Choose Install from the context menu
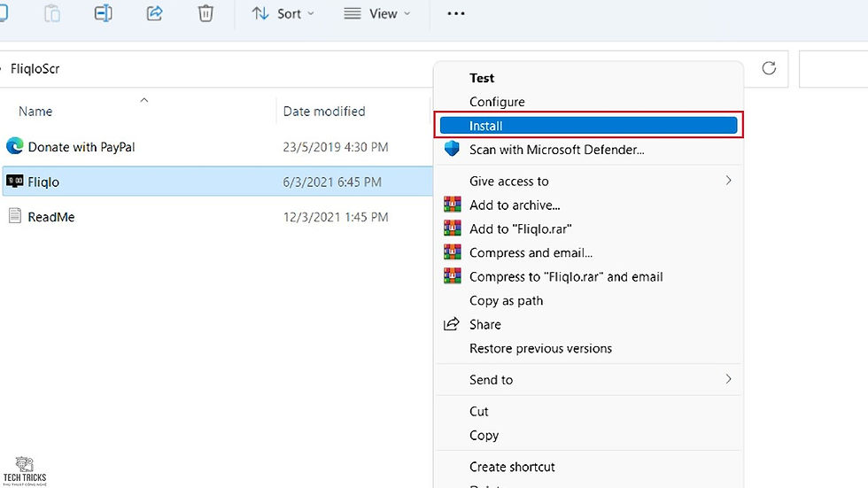 pyautogui.click(x=588, y=126)
